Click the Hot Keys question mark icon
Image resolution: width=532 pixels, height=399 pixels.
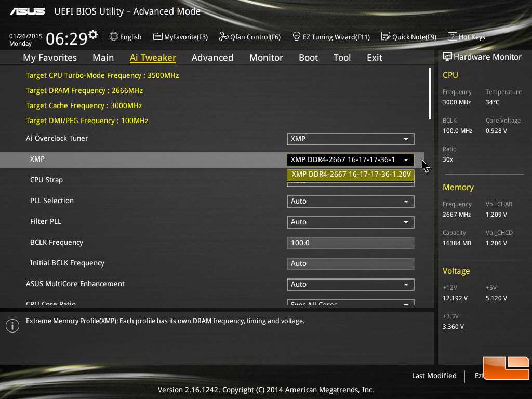click(x=453, y=36)
